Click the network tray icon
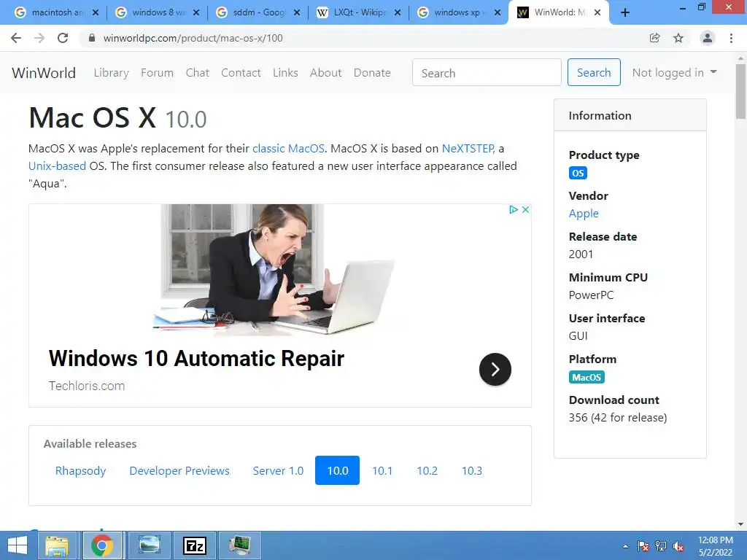Screen dimensions: 747x560 [661, 546]
